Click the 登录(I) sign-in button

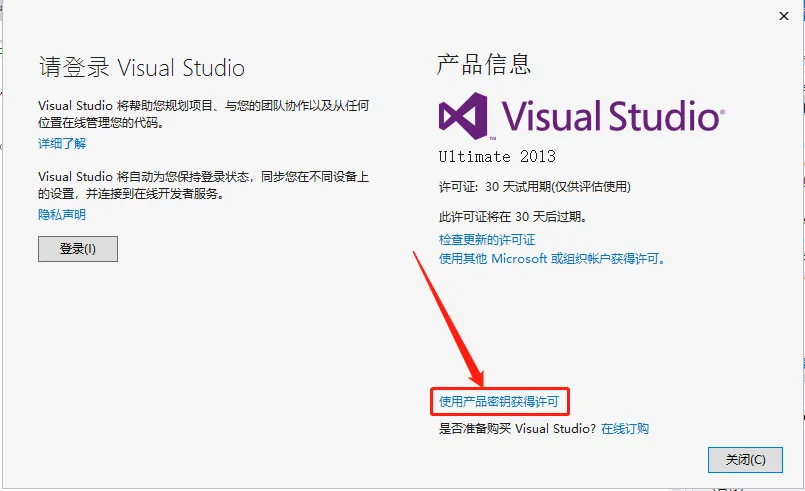[x=78, y=249]
